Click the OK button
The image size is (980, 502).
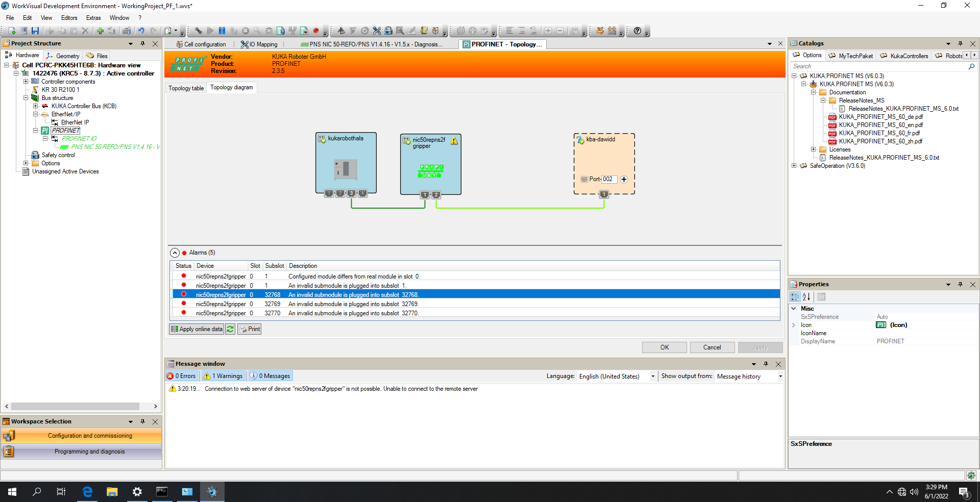(664, 347)
